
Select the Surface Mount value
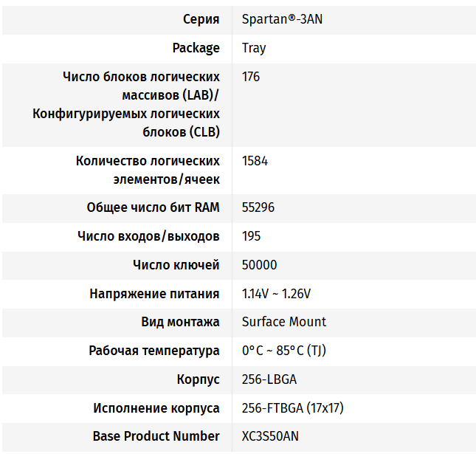pyautogui.click(x=283, y=322)
